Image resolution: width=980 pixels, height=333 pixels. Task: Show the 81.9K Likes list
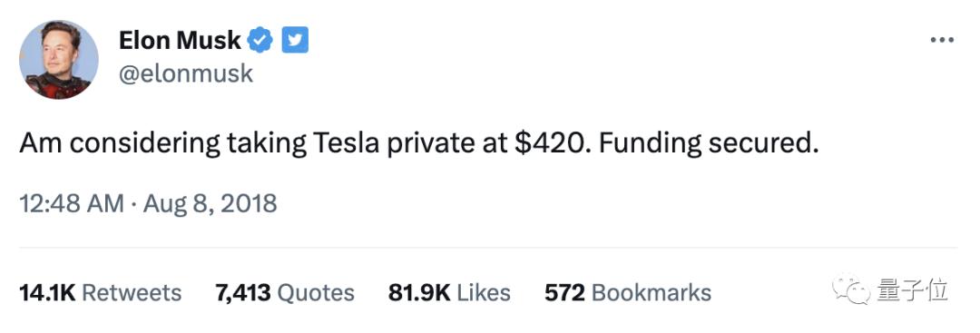coord(449,292)
